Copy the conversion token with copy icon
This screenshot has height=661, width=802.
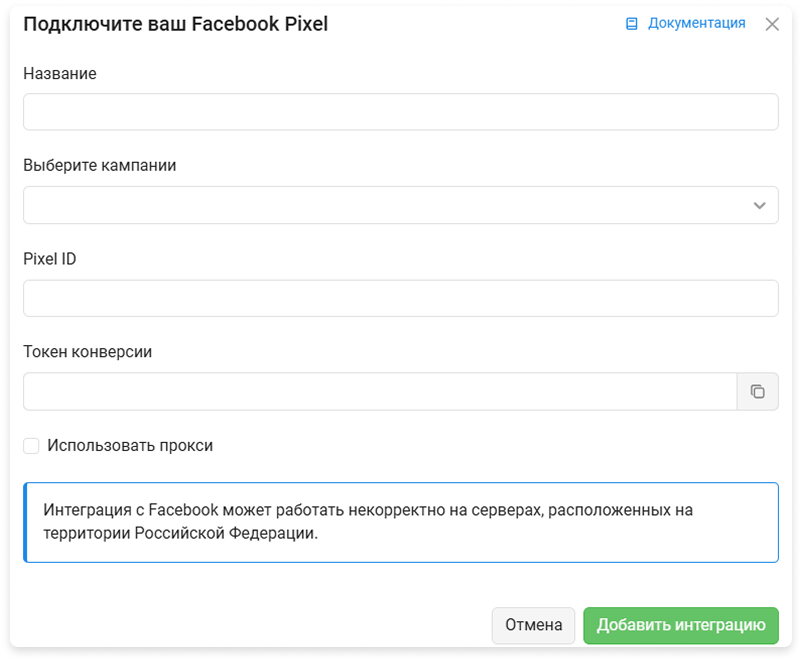(x=758, y=391)
